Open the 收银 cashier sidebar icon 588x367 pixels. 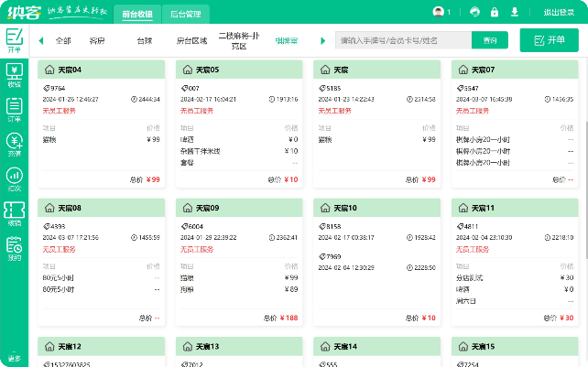coord(14,76)
